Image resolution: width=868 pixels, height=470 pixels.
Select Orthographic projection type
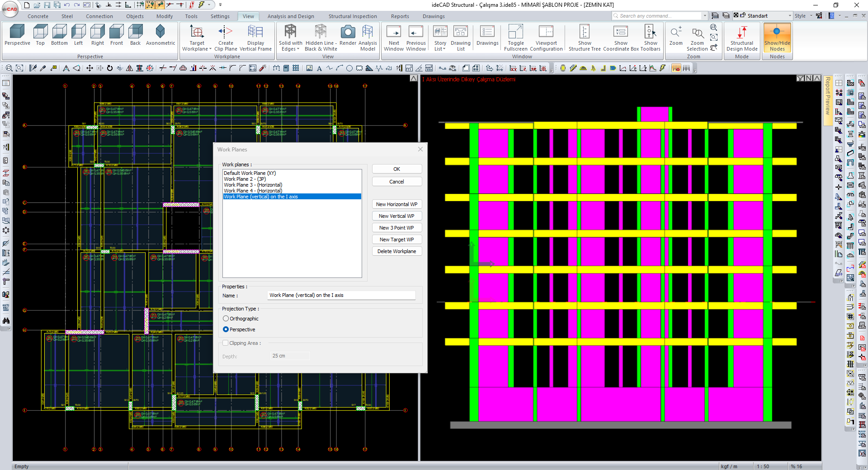(226, 319)
